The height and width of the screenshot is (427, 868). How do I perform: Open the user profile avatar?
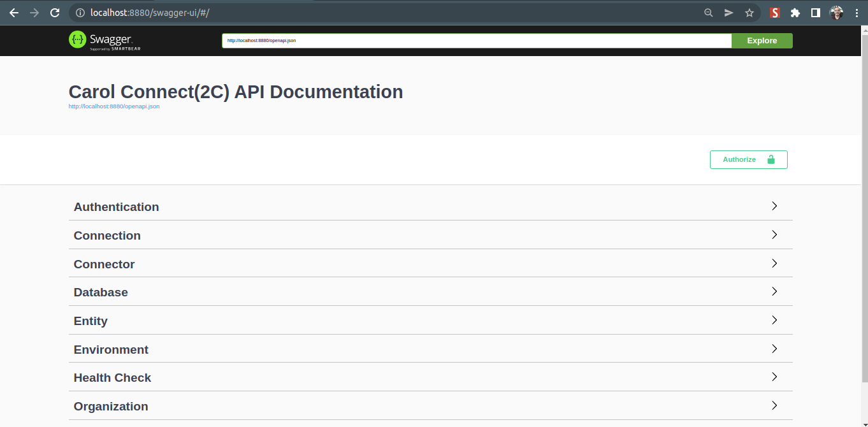(836, 13)
